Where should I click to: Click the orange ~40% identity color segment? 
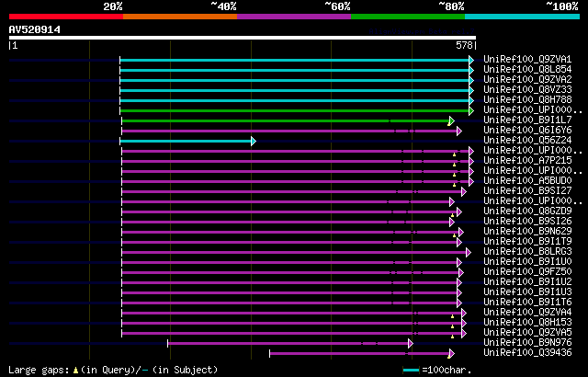click(180, 17)
